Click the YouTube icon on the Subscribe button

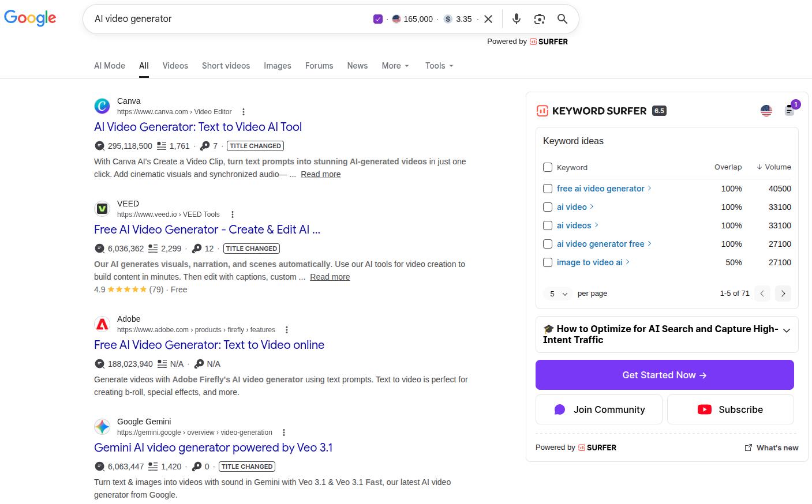point(705,409)
